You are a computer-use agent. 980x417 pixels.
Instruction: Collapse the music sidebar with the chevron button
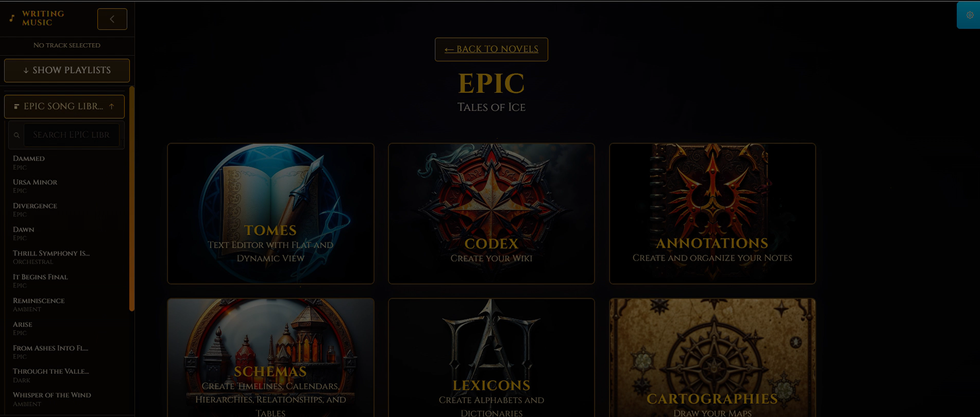112,19
